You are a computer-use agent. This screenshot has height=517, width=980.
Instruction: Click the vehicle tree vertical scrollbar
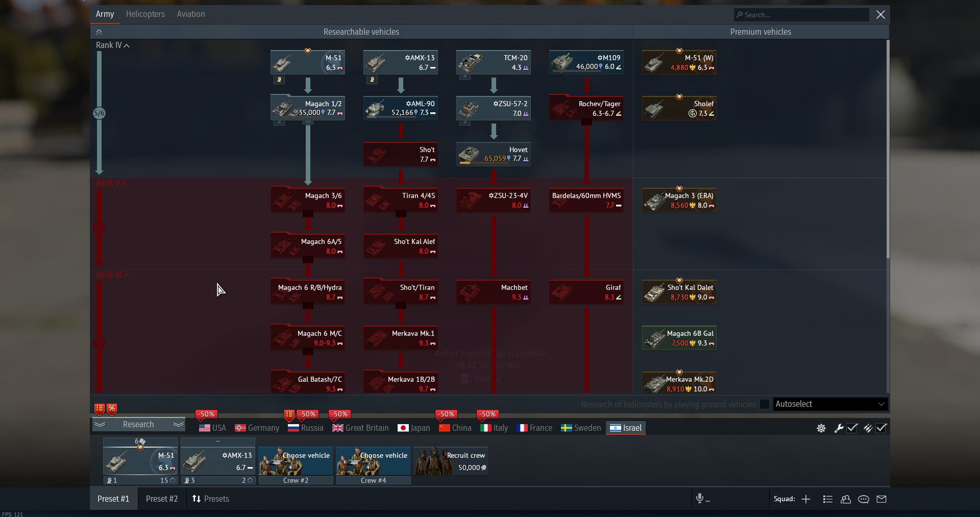888,148
